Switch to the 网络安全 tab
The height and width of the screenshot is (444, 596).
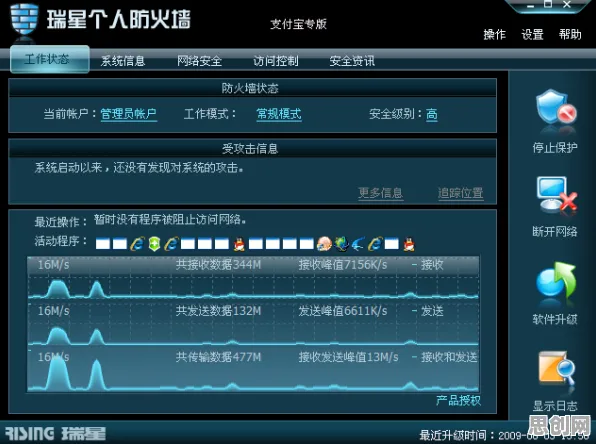(200, 60)
